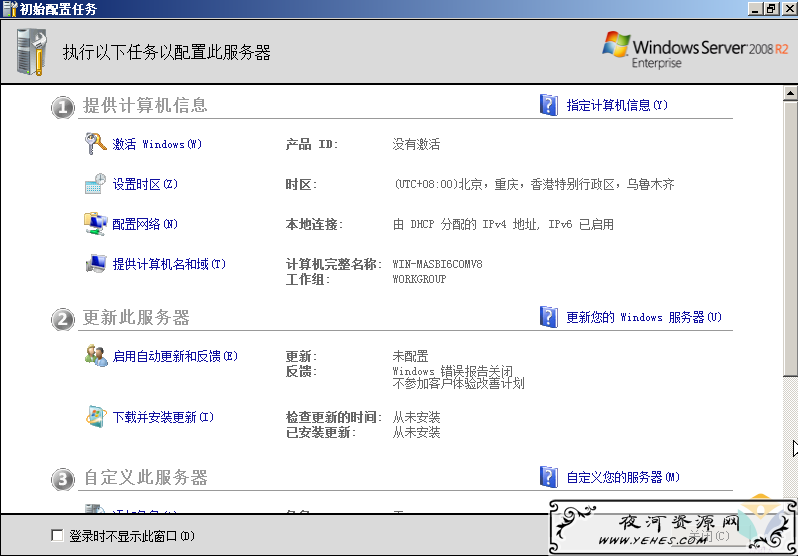Viewport: 798px width, 556px height.
Task: Click the DHCP IPv4 address status text
Action: click(503, 224)
